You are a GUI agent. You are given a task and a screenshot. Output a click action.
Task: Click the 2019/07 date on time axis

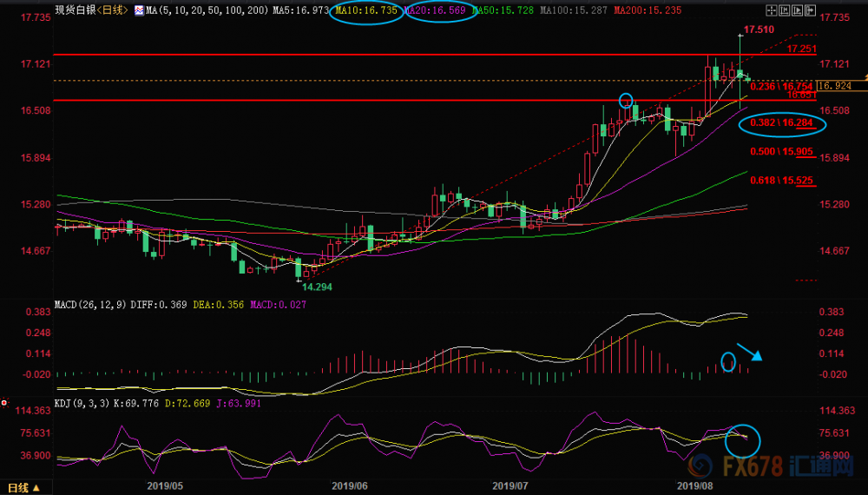click(x=510, y=485)
